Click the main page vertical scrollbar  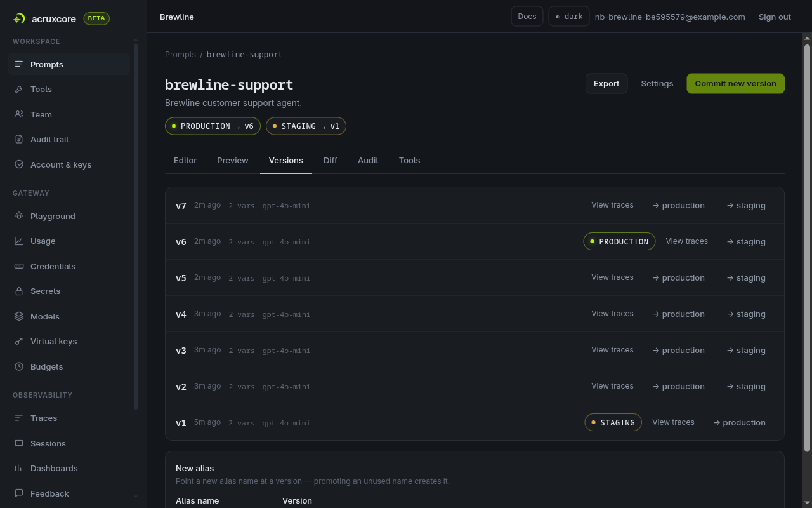tap(808, 248)
